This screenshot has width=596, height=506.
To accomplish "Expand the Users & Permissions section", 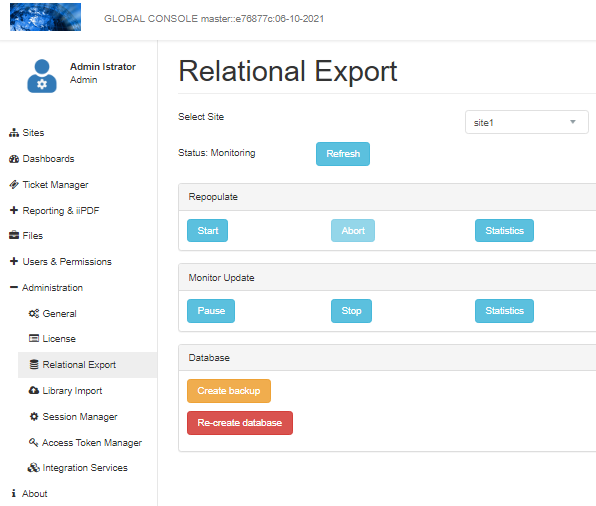I will [x=60, y=262].
